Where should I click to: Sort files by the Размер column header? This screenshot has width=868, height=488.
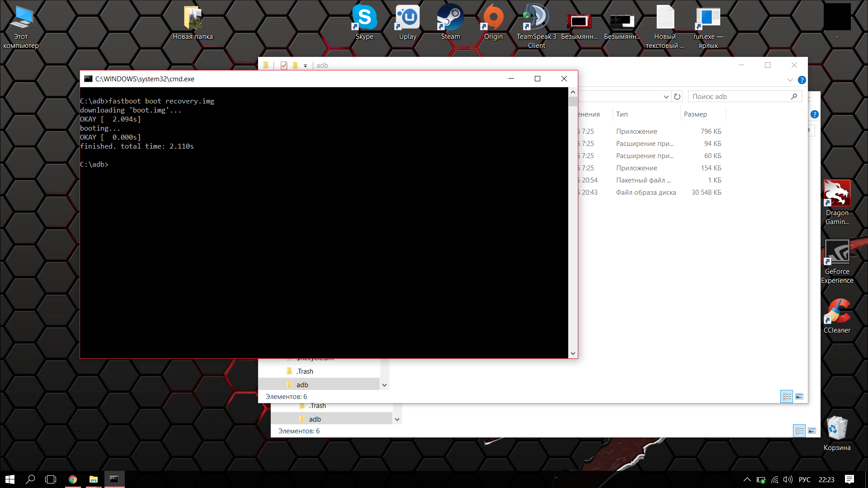[x=695, y=114]
